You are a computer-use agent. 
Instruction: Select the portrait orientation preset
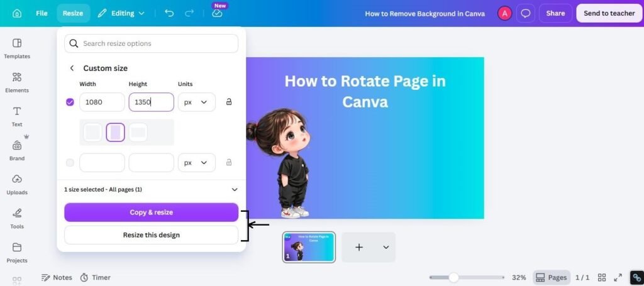click(116, 133)
